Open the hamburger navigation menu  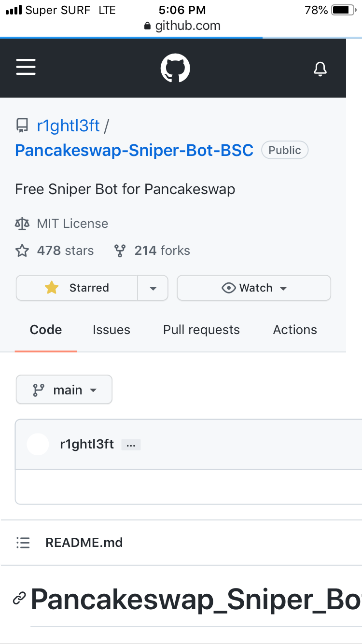[x=26, y=67]
